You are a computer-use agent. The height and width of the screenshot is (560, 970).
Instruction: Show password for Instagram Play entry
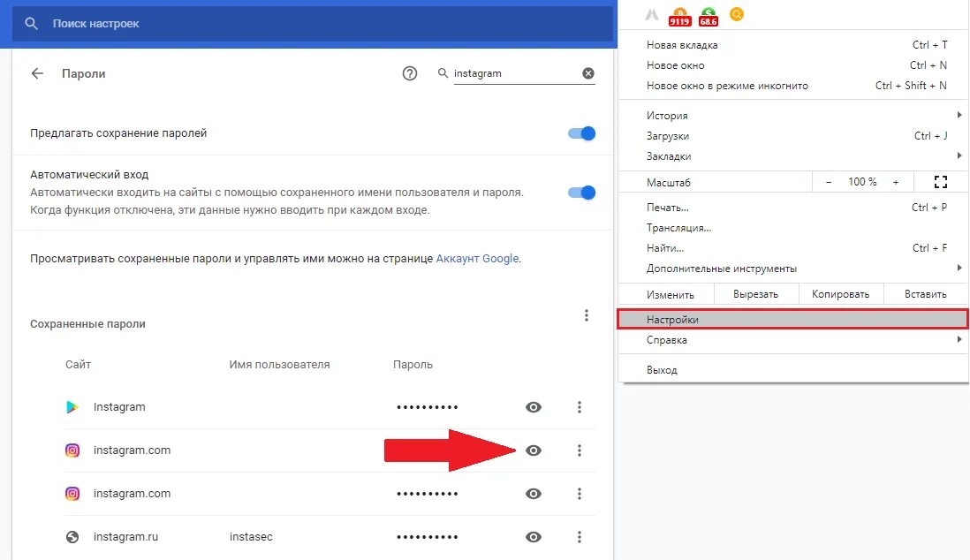534,407
